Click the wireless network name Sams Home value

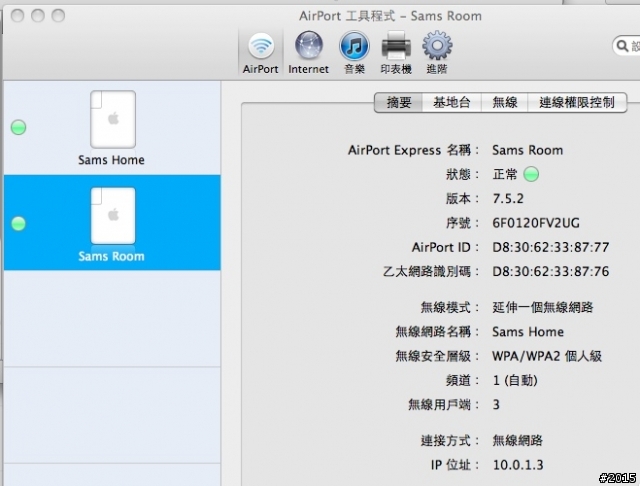pyautogui.click(x=528, y=332)
